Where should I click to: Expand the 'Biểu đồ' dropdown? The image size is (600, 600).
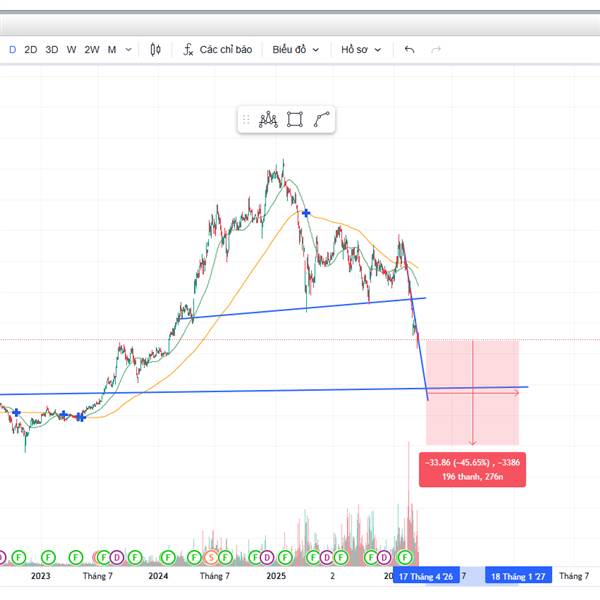click(x=295, y=50)
